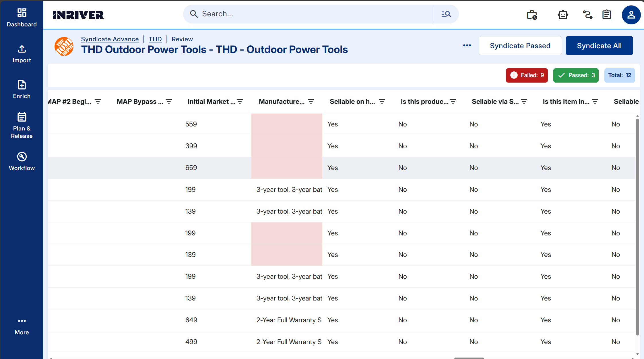Expand the More menu in sidebar

[22, 326]
